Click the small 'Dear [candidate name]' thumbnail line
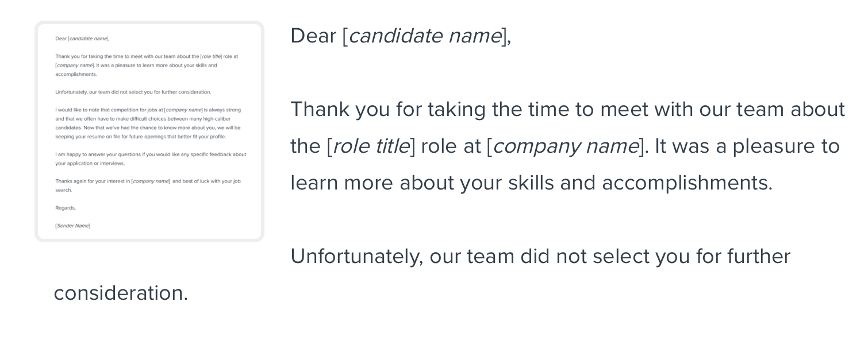 [x=82, y=38]
